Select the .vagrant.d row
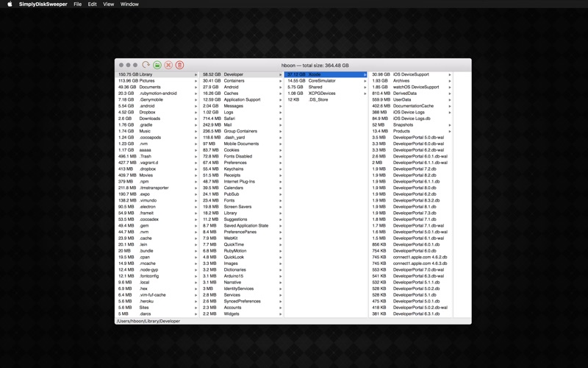 point(157,163)
